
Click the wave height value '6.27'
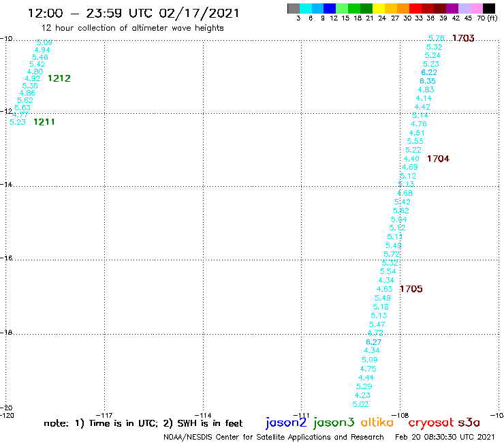373,342
